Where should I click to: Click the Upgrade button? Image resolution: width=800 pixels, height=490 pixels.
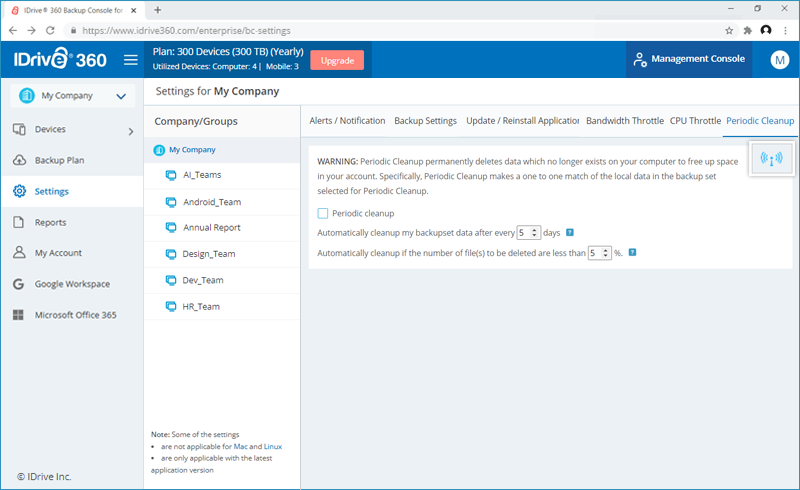[x=337, y=60]
